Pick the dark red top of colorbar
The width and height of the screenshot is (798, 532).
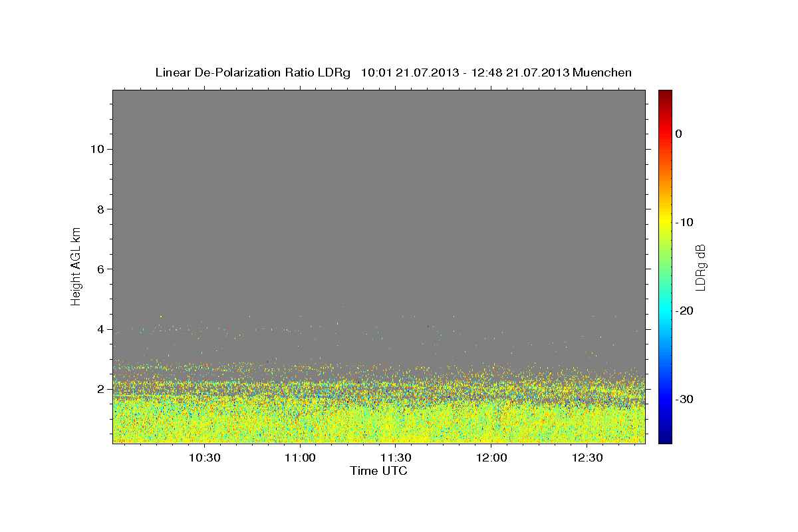click(665, 94)
